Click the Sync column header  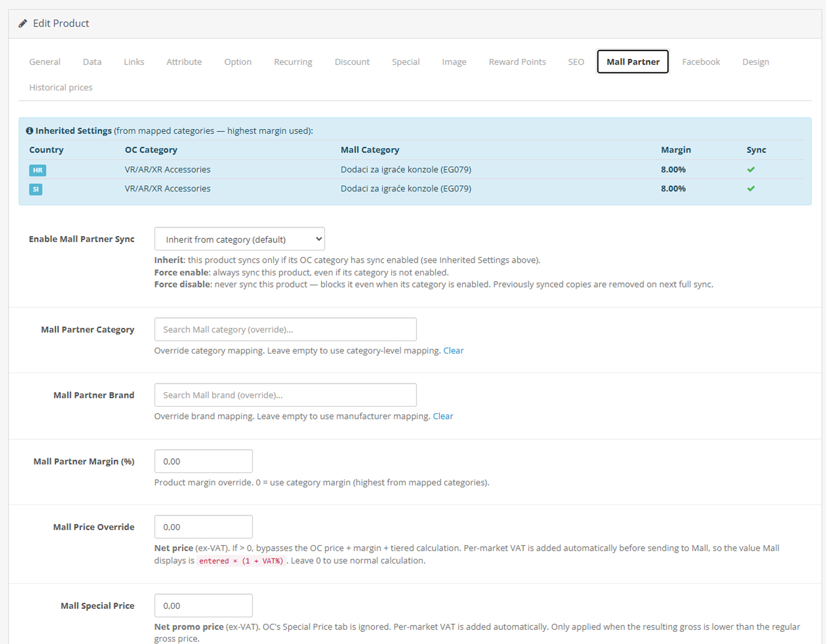click(x=756, y=150)
